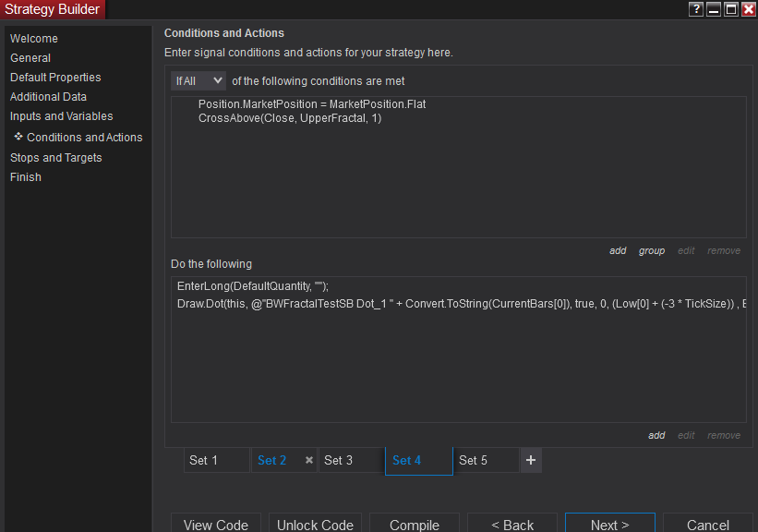Compile the strategy
758x532 pixels.
pyautogui.click(x=414, y=525)
